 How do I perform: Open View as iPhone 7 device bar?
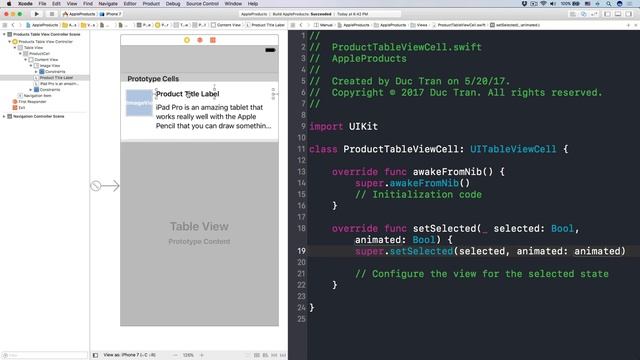click(129, 355)
